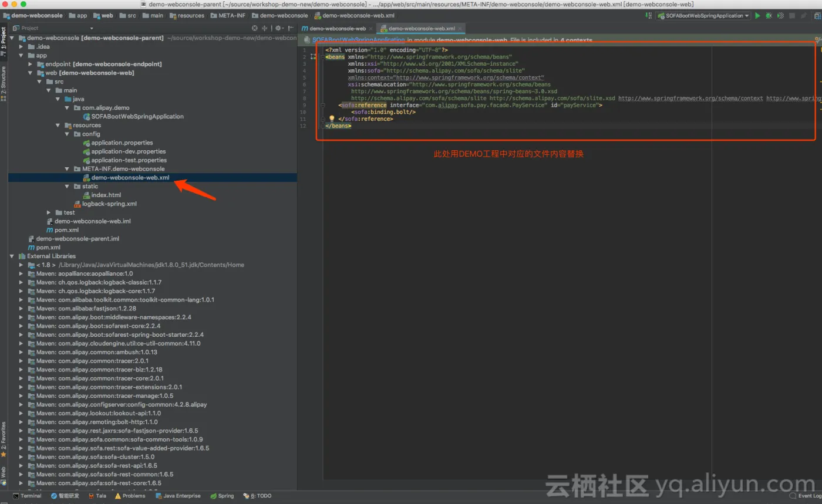This screenshot has width=822, height=504.
Task: Run SOFABootWebSpringApplication with the green play button
Action: pos(757,16)
